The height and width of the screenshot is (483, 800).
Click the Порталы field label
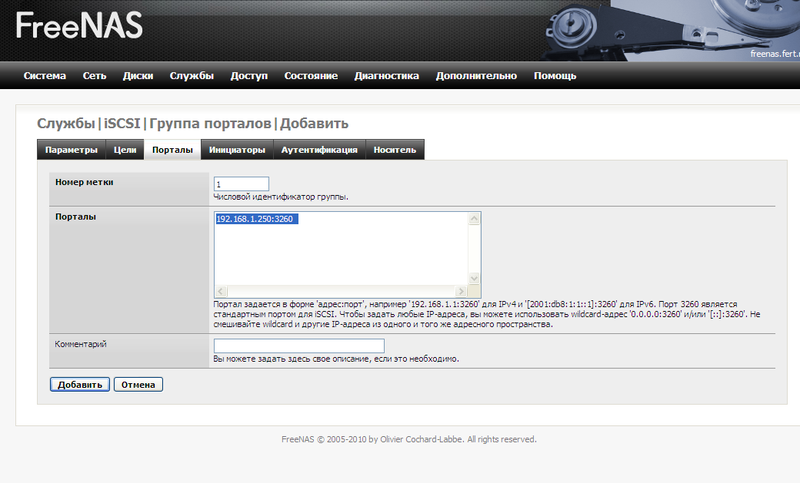coord(76,217)
